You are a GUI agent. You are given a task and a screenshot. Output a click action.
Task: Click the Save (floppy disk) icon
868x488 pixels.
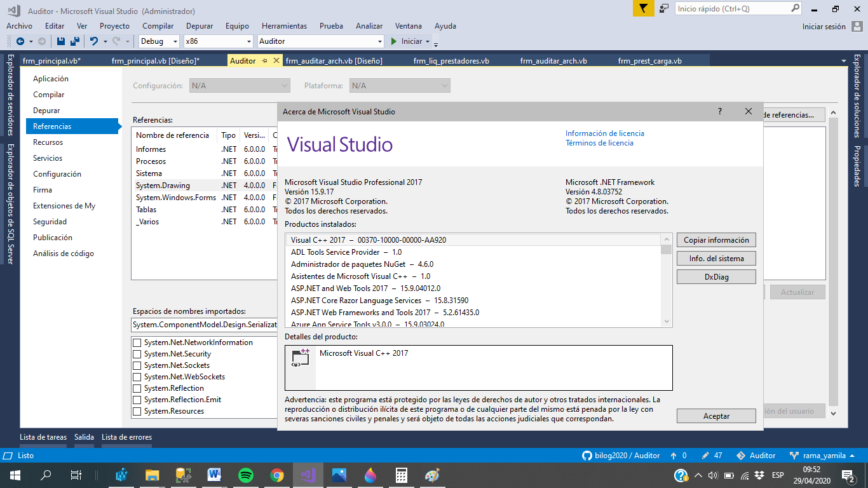pos(61,41)
